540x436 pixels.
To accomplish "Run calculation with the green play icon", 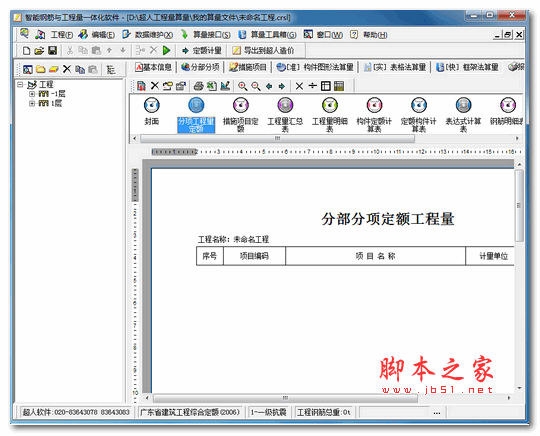I will click(x=167, y=51).
